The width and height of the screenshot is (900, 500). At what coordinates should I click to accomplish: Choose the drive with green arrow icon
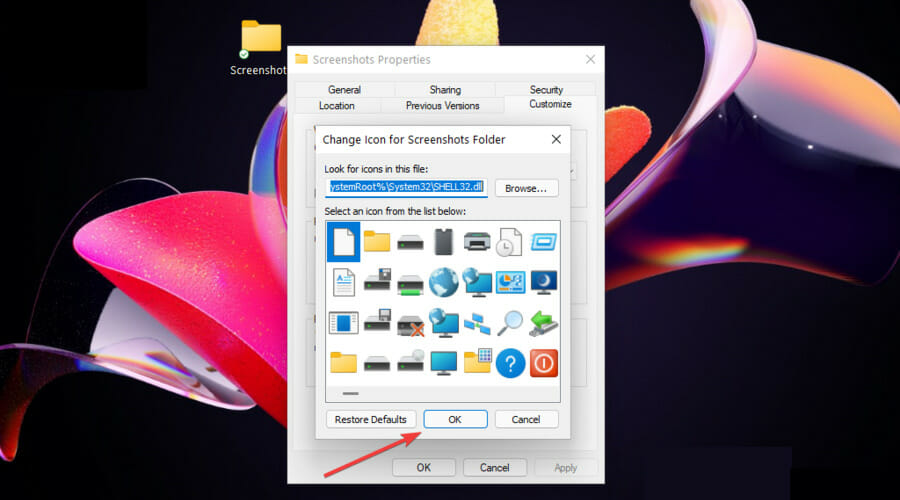(x=543, y=323)
